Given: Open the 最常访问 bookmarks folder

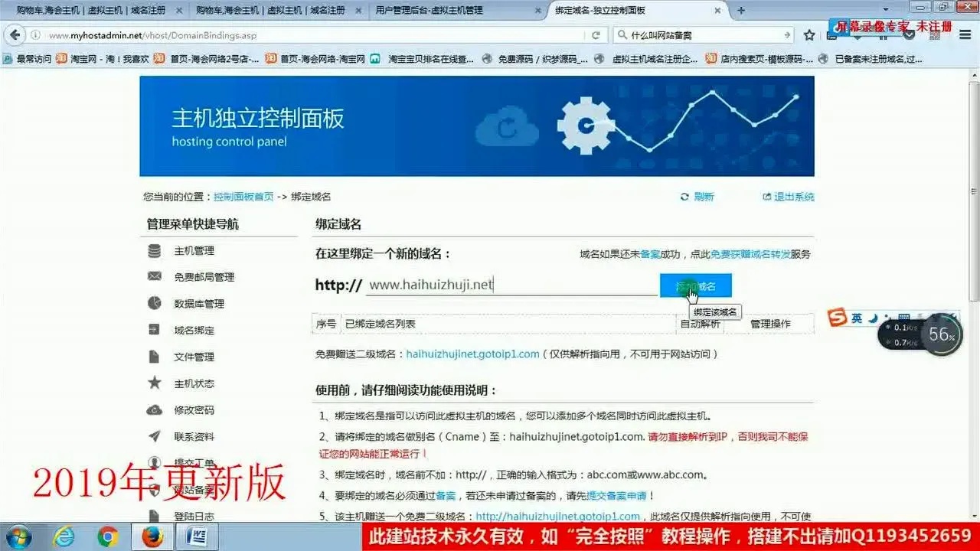Looking at the screenshot, I should tap(28, 58).
